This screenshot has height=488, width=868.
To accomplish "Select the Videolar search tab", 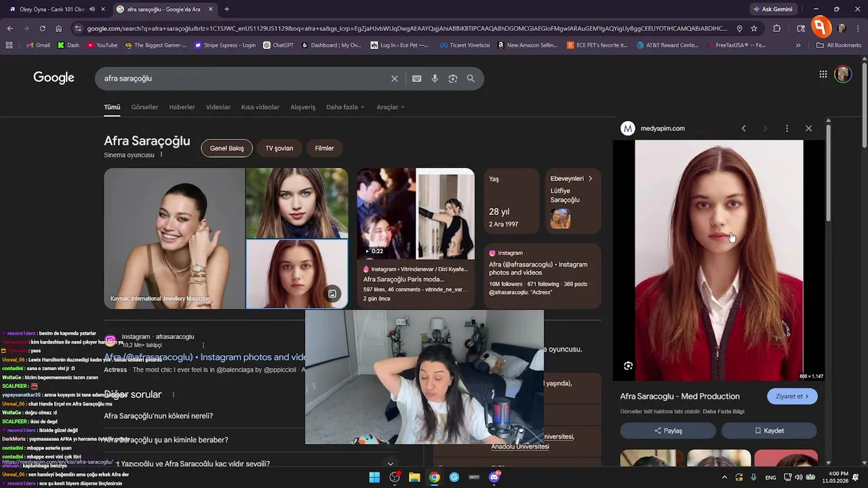I will pos(218,107).
